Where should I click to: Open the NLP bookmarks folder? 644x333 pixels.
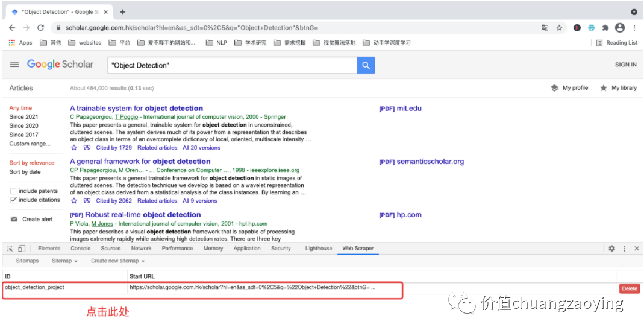pos(216,43)
